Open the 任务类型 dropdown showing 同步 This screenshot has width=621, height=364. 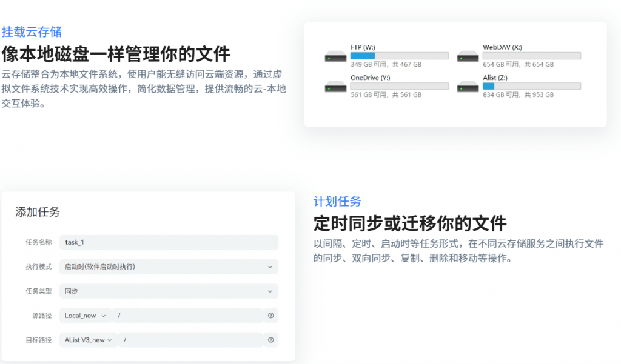169,291
